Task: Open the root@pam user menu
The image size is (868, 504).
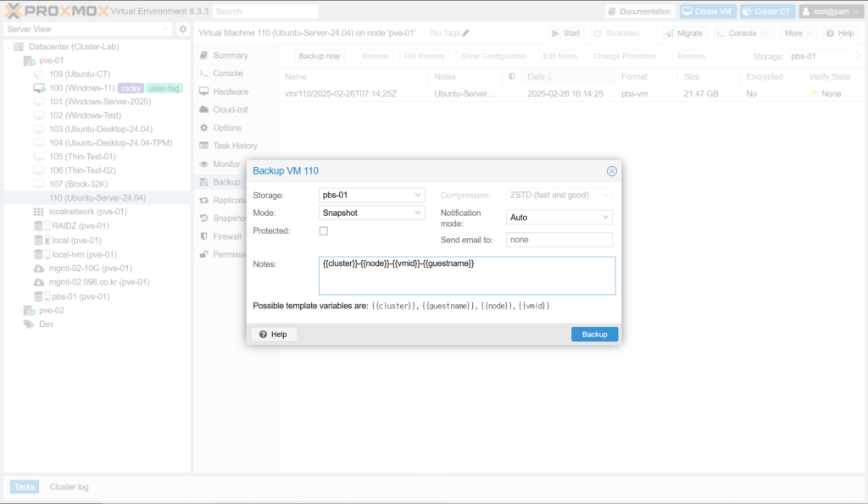Action: click(830, 11)
